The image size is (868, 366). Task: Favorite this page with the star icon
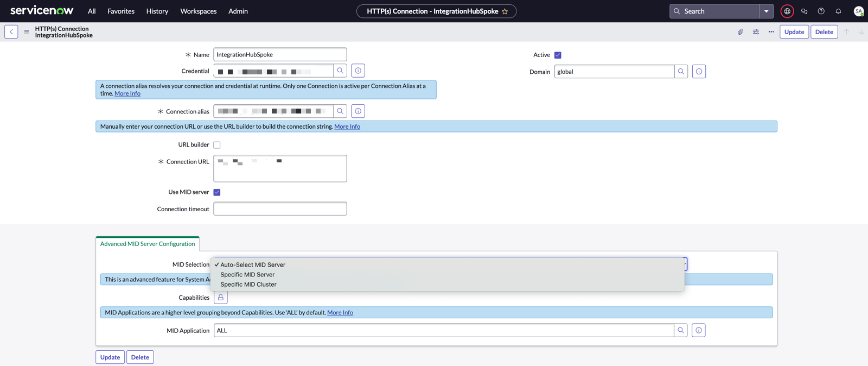505,11
